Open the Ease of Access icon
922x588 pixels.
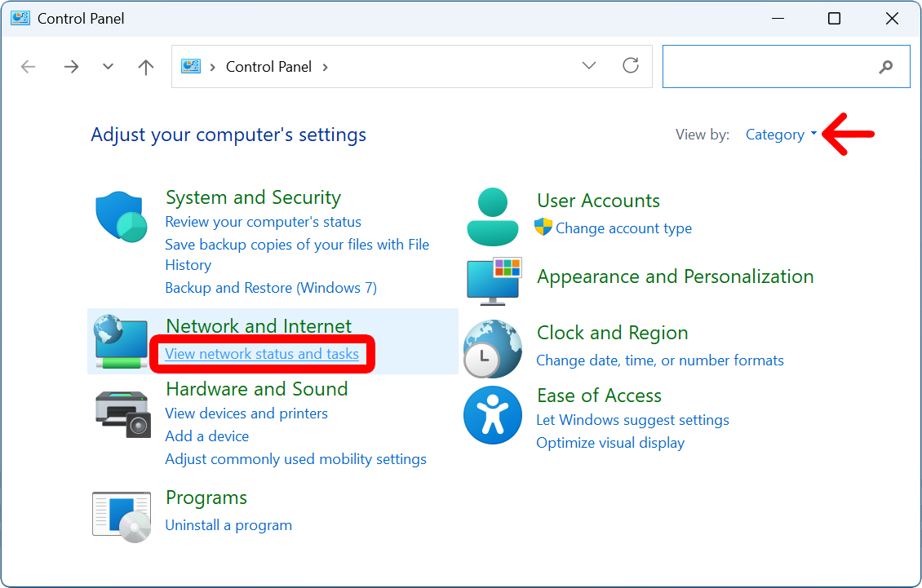click(493, 416)
